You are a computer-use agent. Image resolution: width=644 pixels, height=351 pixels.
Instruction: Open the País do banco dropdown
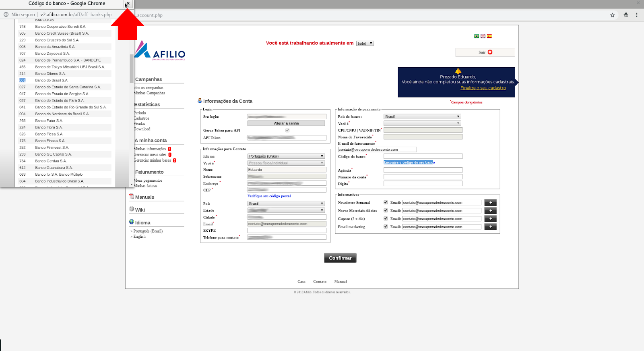(422, 116)
